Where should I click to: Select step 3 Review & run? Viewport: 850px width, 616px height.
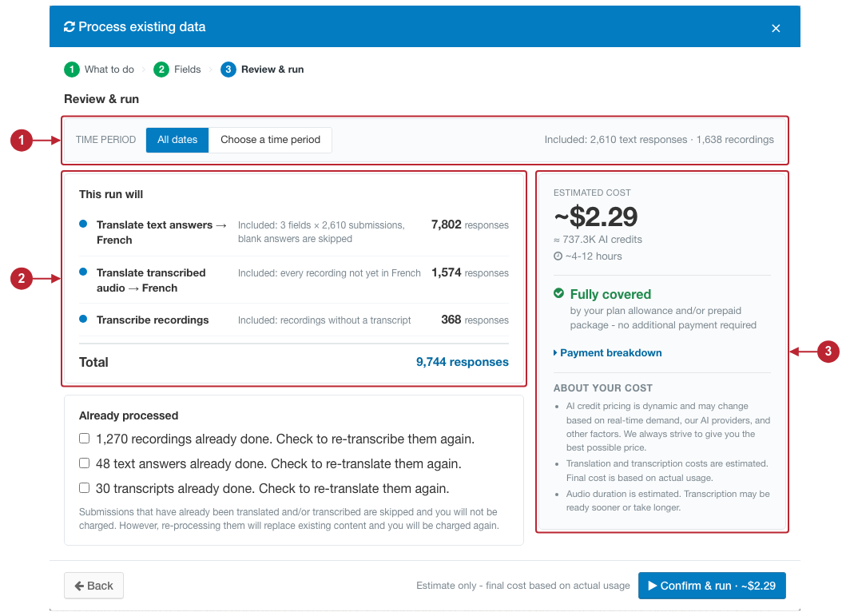(x=262, y=70)
